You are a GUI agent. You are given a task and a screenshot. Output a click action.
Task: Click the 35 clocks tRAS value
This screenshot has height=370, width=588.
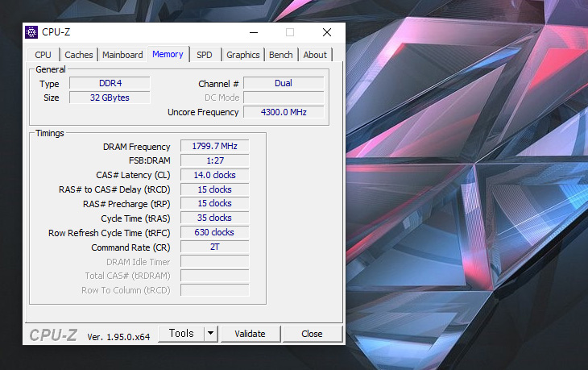214,218
